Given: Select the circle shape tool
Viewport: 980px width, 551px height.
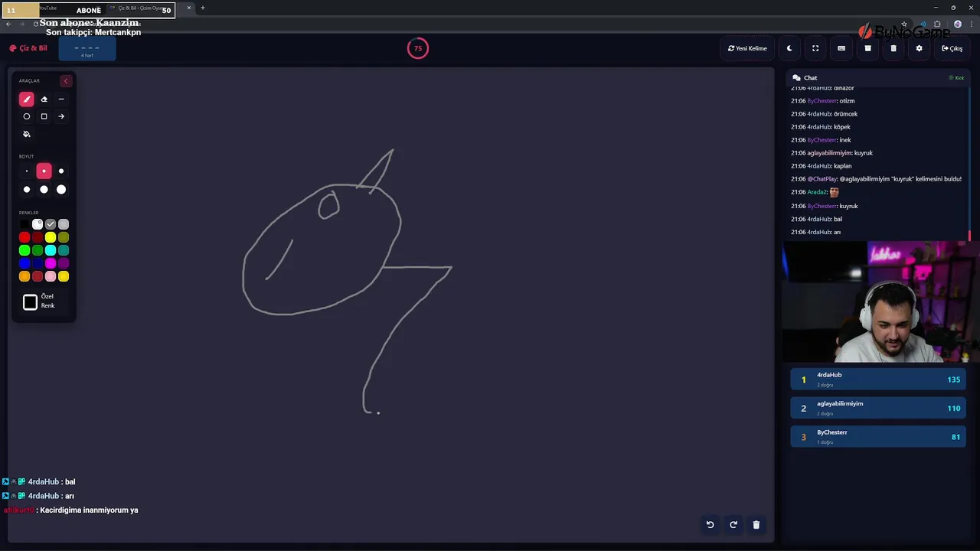Looking at the screenshot, I should pyautogui.click(x=27, y=116).
